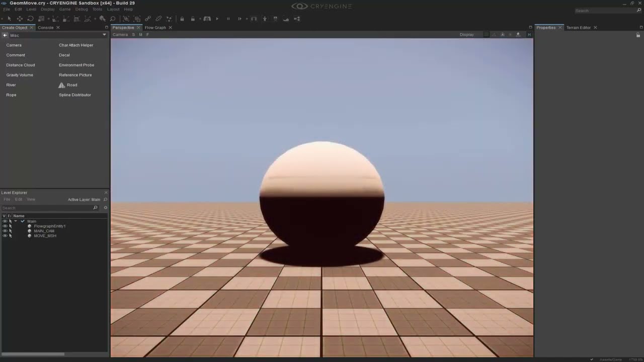Activate the Scale tool in toolbar

tap(41, 19)
